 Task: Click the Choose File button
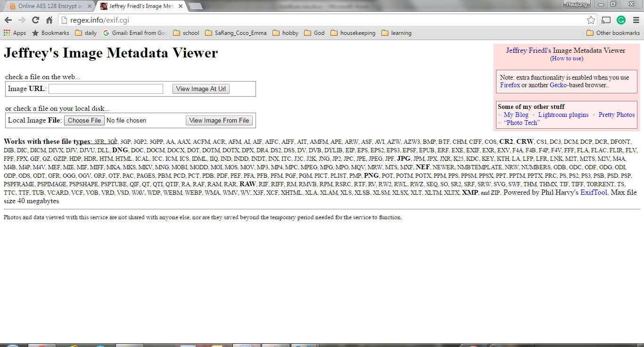[x=84, y=120]
